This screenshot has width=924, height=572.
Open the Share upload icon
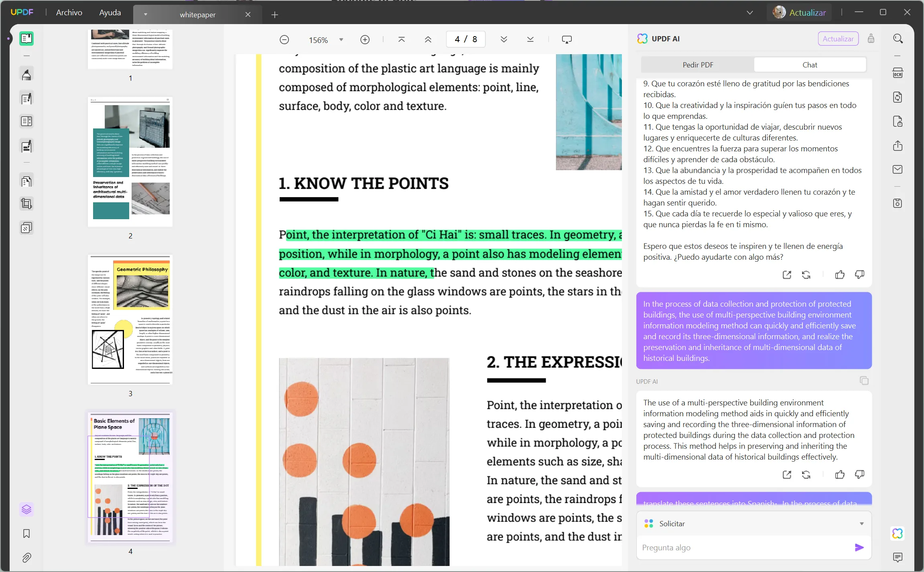pyautogui.click(x=898, y=145)
